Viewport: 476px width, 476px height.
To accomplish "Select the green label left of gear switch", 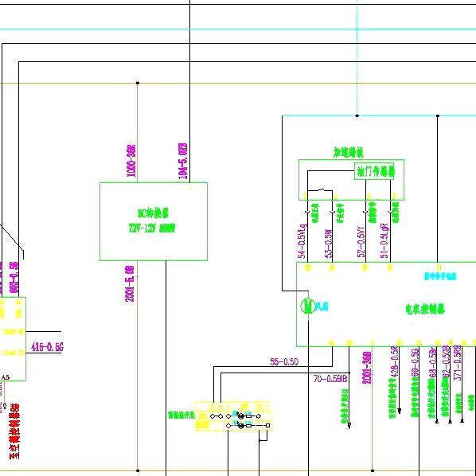I will click(181, 415).
